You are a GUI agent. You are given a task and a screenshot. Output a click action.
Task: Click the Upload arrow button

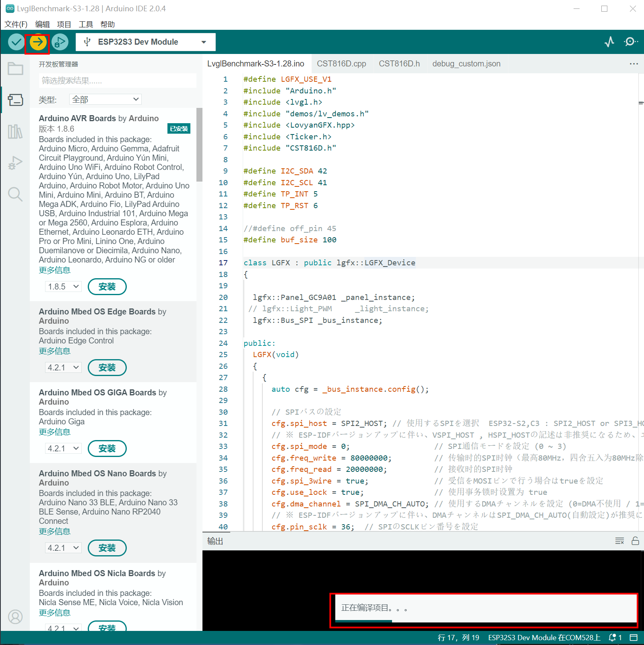38,42
